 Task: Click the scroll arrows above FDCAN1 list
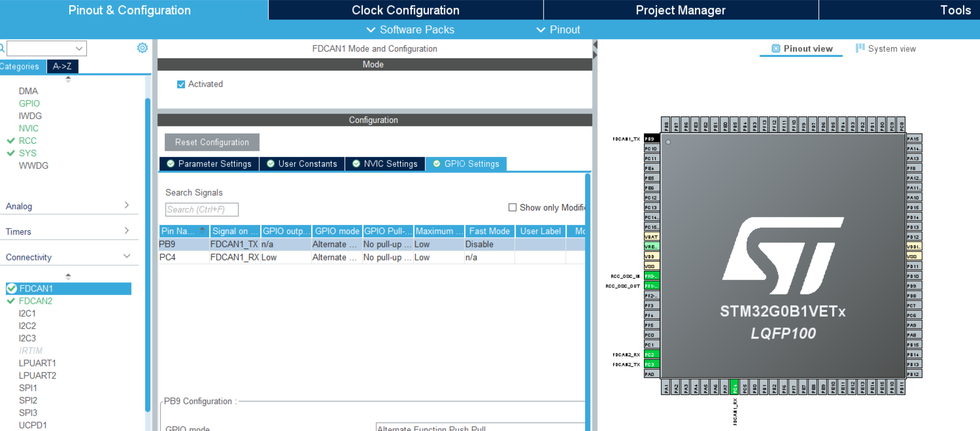coord(68,276)
